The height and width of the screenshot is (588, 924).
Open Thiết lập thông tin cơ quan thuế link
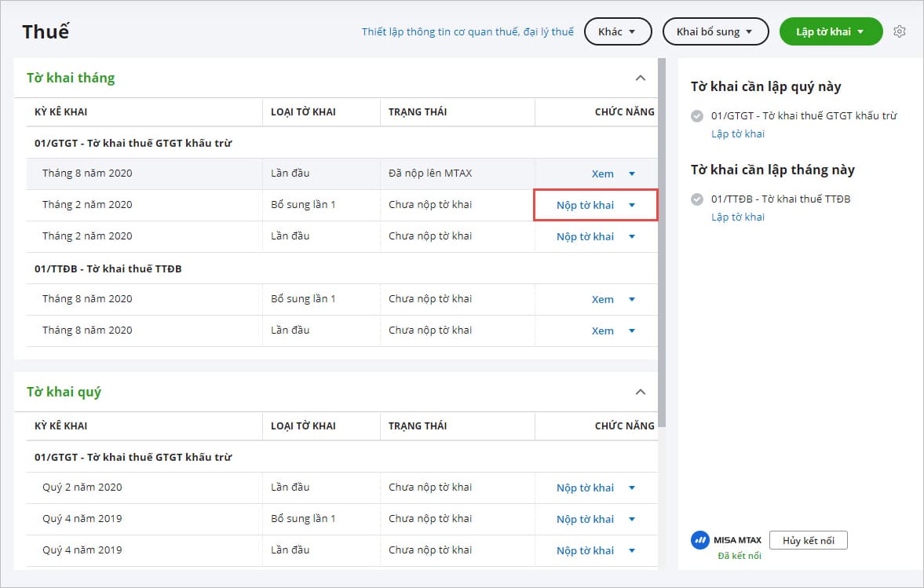pos(467,32)
